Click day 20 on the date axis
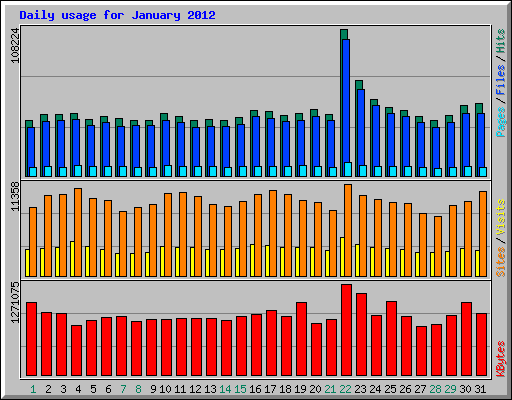 tap(315, 389)
